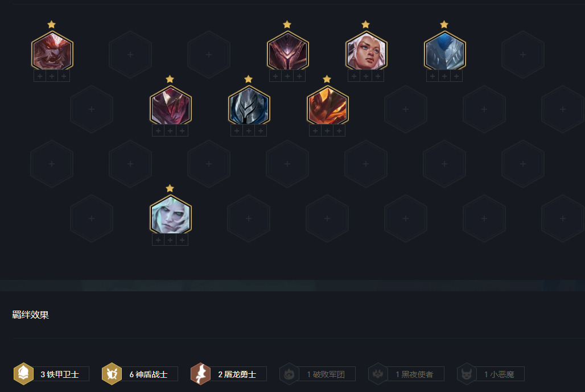Open the 2 屠龙勇士 trait label
Viewport: 585px width, 392px height.
[237, 374]
